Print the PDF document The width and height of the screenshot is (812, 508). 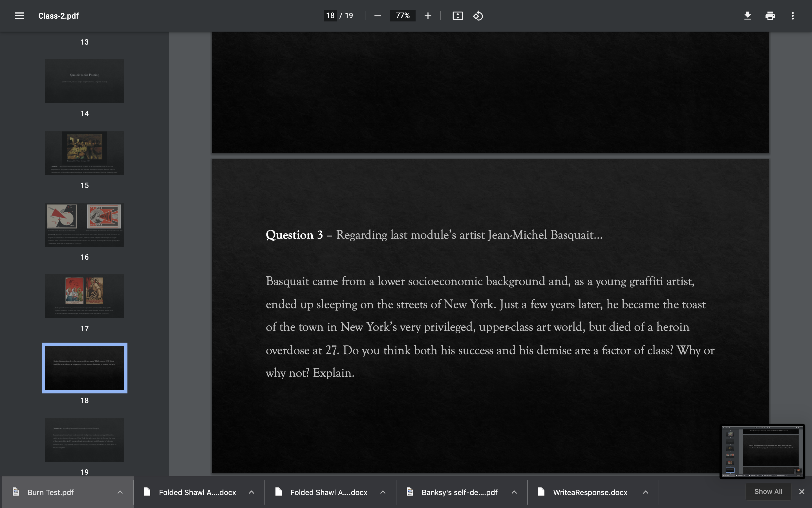(x=770, y=16)
